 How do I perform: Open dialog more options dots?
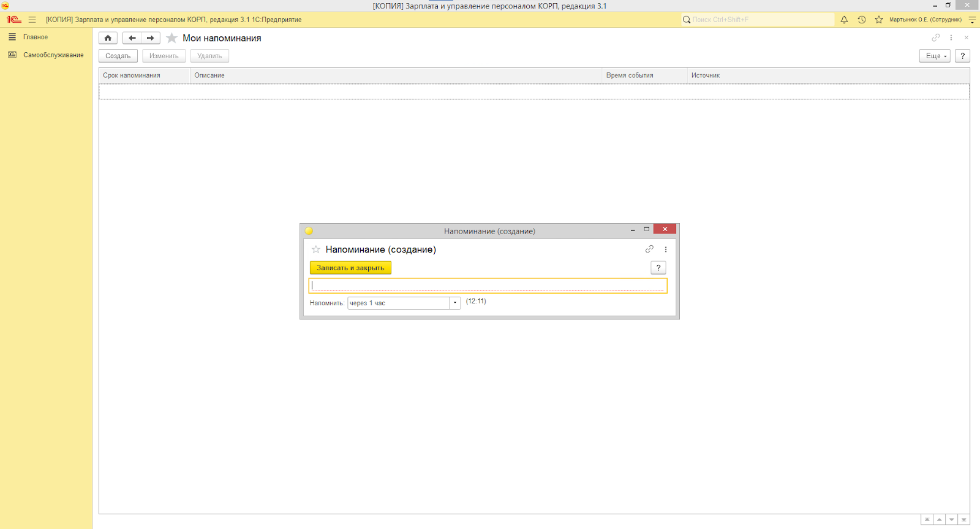click(666, 249)
